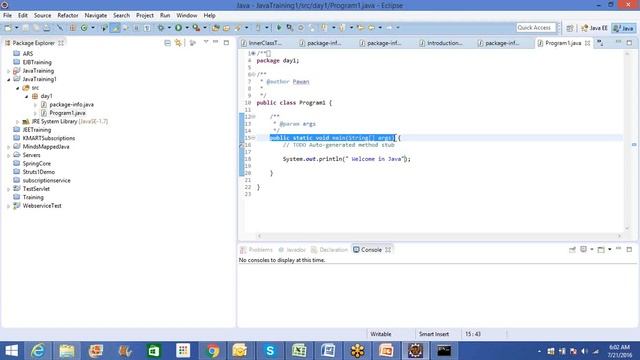Switch to the Javadoc tab

click(292, 250)
